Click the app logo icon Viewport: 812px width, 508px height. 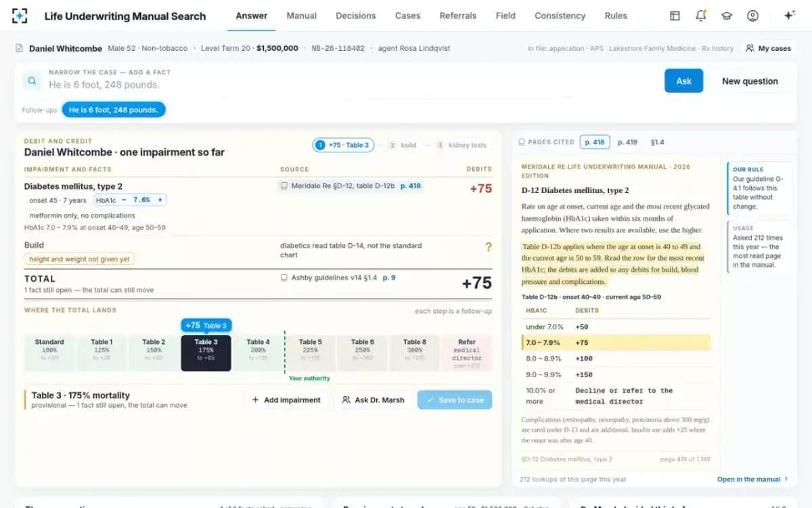click(x=20, y=16)
